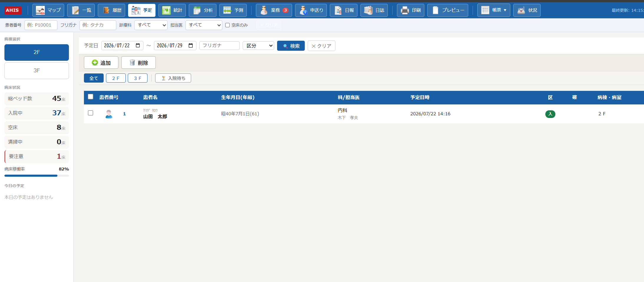The height and width of the screenshot is (282, 644).
Task: Open the 予測 forecast view
Action: [x=233, y=10]
